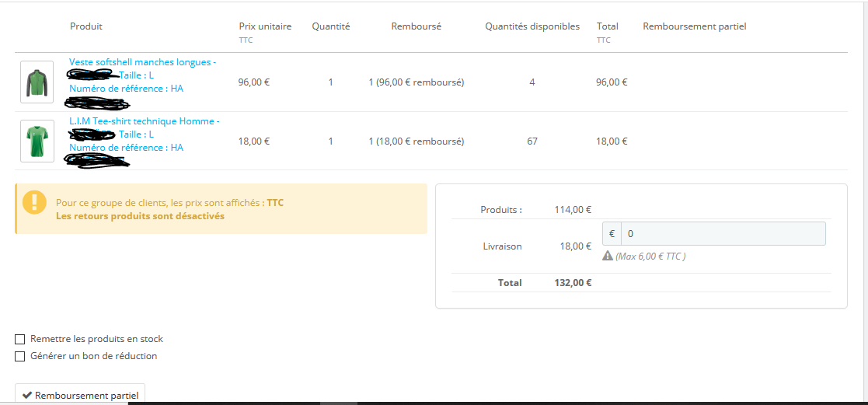Focus the shipping refund amount input field
Image resolution: width=868 pixels, height=405 pixels.
pos(723,234)
